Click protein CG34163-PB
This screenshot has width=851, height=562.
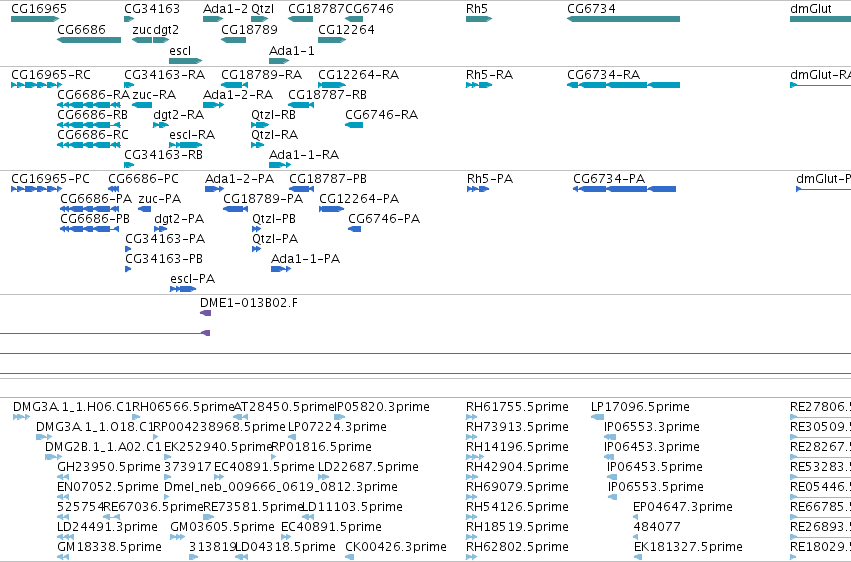164,259
